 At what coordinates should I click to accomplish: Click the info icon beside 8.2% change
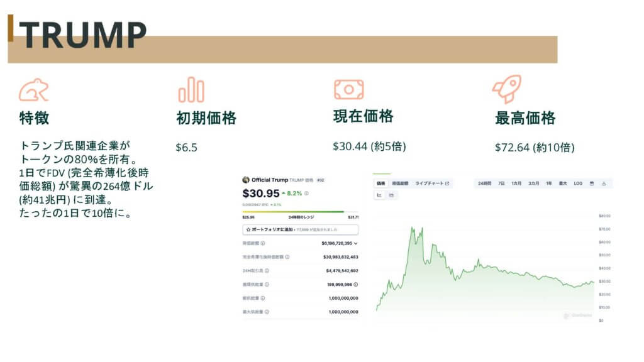pyautogui.click(x=306, y=194)
